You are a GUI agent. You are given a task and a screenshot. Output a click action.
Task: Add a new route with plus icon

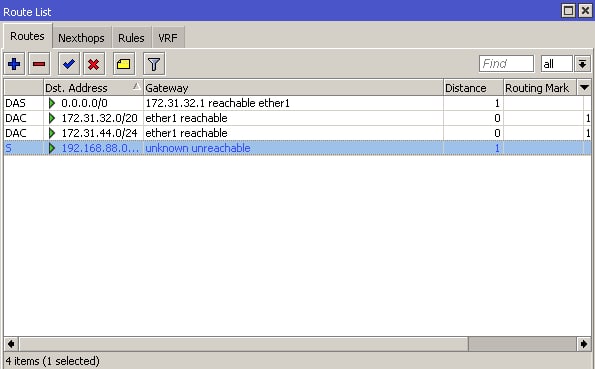(14, 64)
